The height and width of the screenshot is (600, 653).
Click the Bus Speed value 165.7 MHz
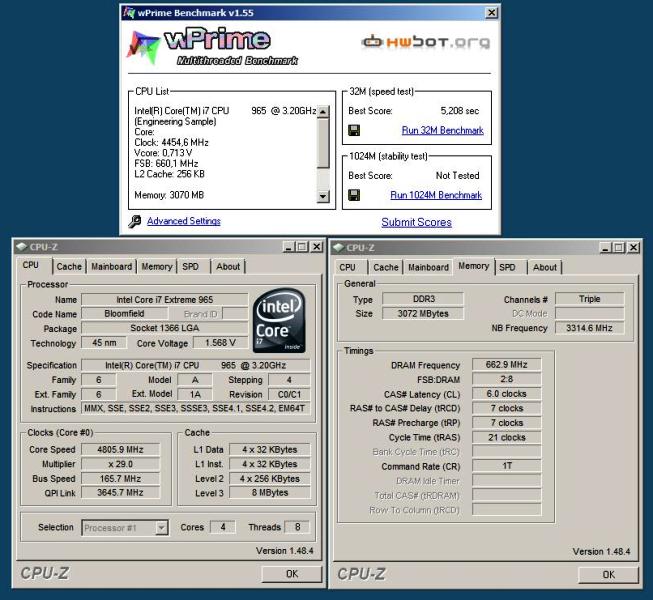pos(120,479)
